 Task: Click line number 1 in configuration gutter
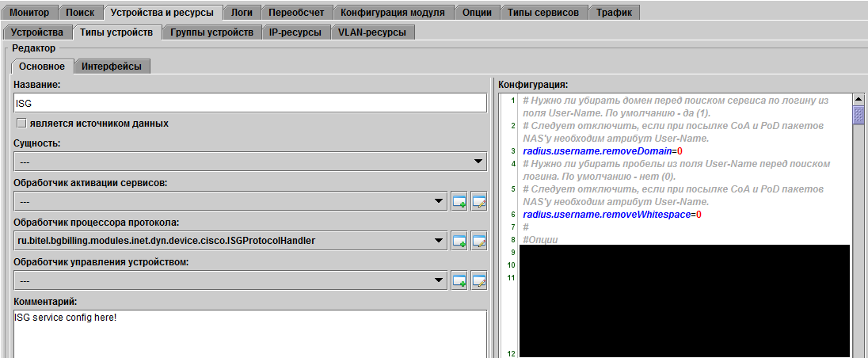point(513,101)
